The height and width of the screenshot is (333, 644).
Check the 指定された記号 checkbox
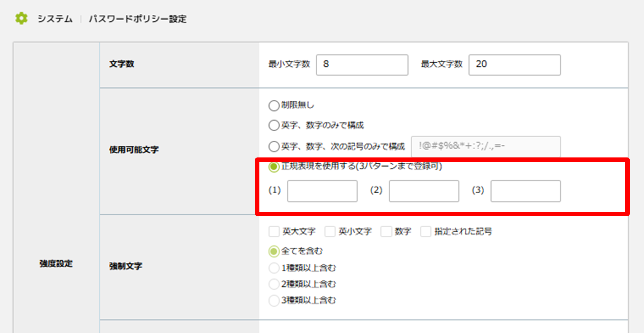pyautogui.click(x=426, y=232)
